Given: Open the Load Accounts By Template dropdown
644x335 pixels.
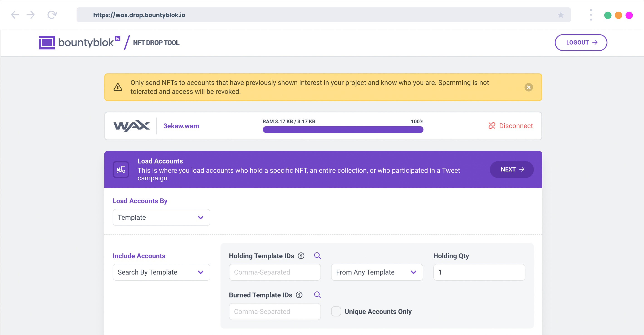Looking at the screenshot, I should coord(161,217).
